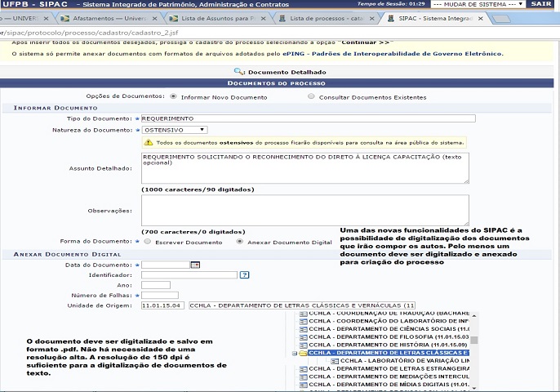Click the Documento Detalhado magnifier icon
Image resolution: width=560 pixels, height=392 pixels.
239,72
